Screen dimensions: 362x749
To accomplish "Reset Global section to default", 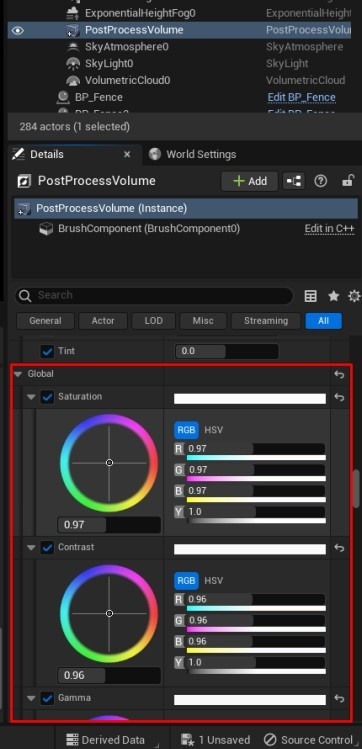I will click(x=339, y=374).
